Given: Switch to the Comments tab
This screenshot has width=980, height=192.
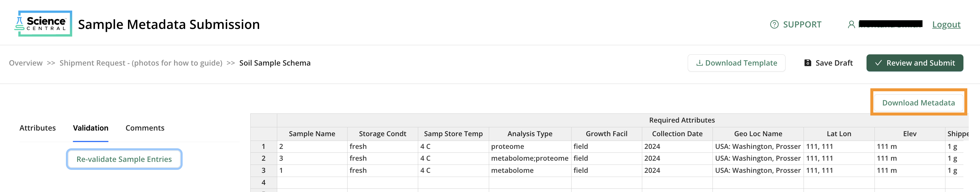Looking at the screenshot, I should point(145,128).
